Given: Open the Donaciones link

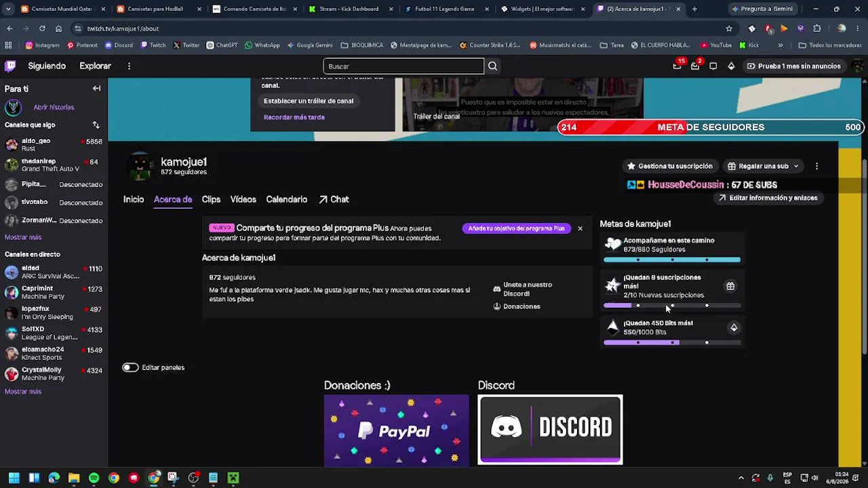Looking at the screenshot, I should 517,306.
